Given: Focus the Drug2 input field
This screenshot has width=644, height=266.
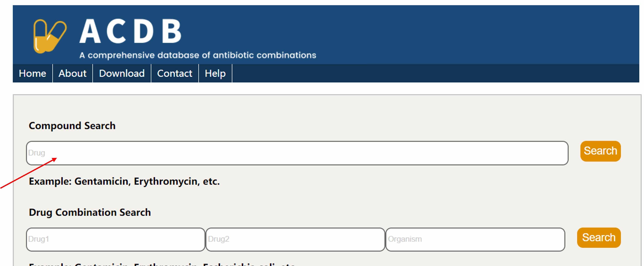Looking at the screenshot, I should pos(295,239).
